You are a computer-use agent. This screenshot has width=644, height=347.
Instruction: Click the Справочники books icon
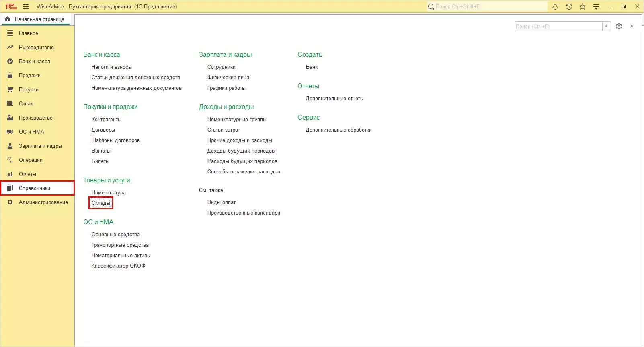click(10, 188)
